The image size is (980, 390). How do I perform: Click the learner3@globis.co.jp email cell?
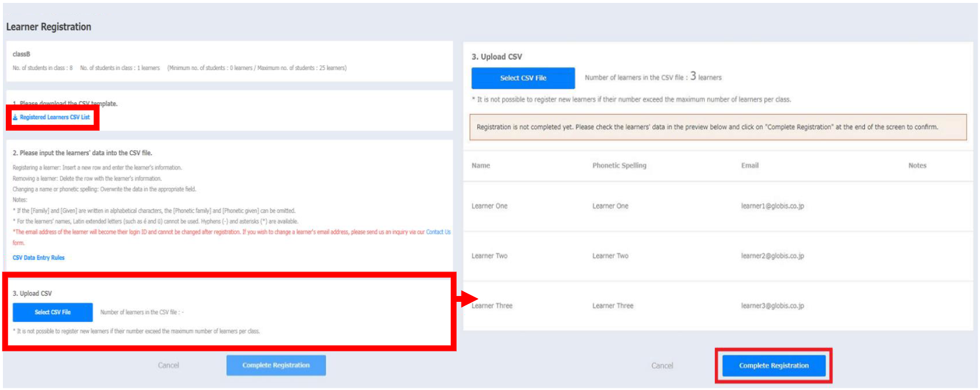click(772, 306)
